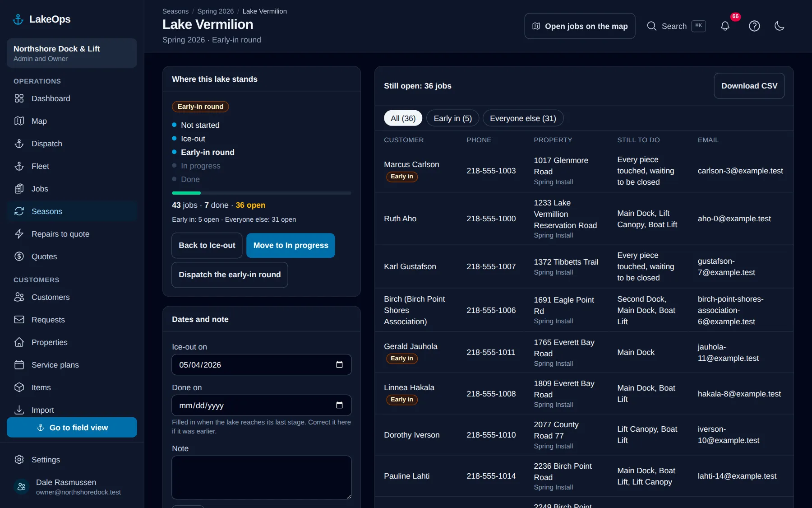
Task: Click the Download CSV button
Action: [x=749, y=86]
